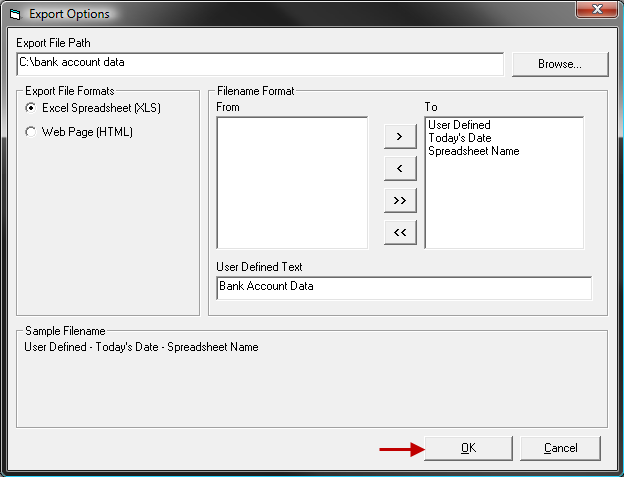Confirm export settings with OK button
This screenshot has height=477, width=624.
[x=468, y=448]
